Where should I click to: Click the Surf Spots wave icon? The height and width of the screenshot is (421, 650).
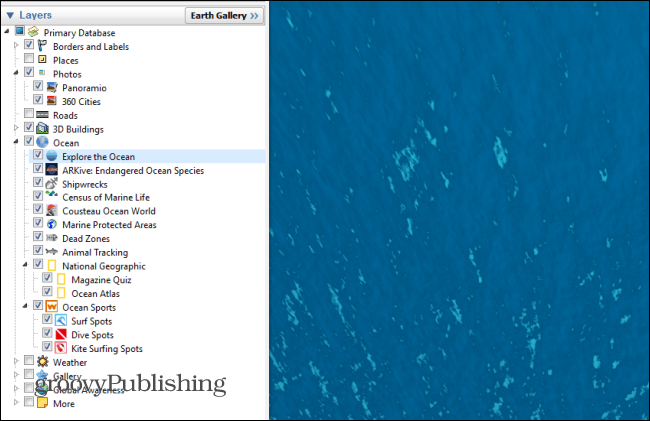61,320
